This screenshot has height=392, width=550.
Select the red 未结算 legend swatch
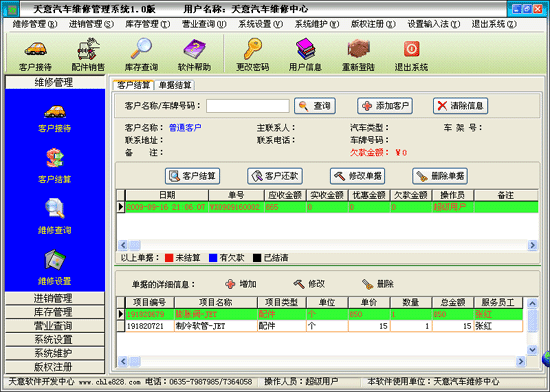click(169, 258)
